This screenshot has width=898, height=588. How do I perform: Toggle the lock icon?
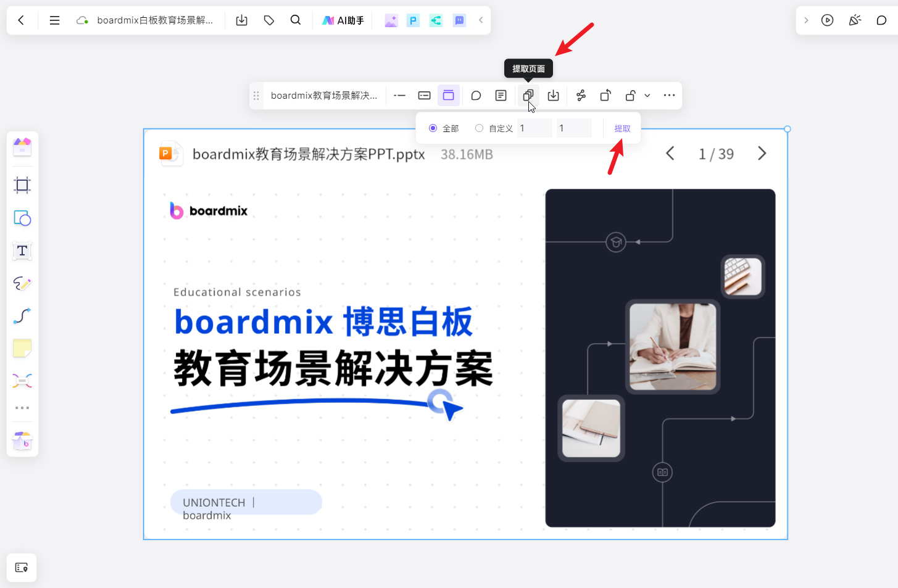[x=630, y=96]
